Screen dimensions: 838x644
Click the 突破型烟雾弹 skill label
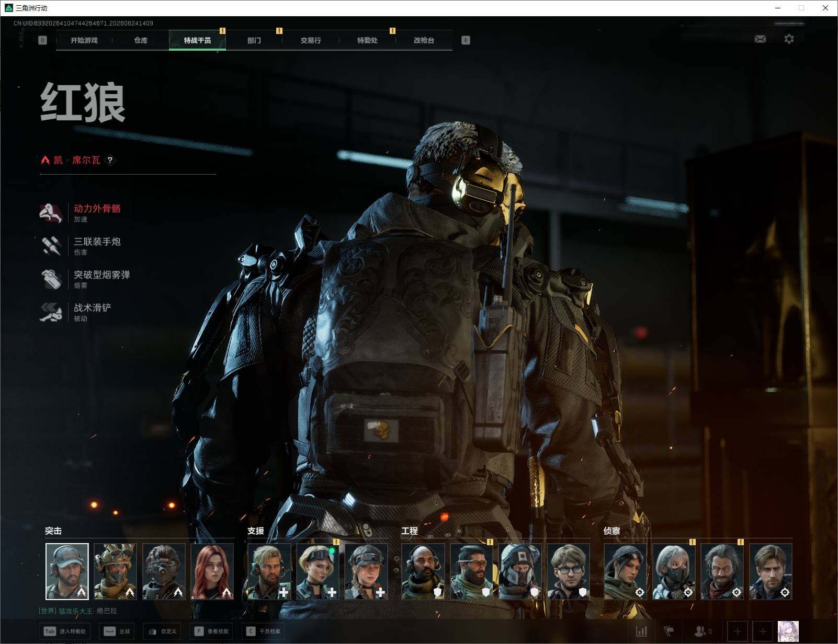point(102,274)
